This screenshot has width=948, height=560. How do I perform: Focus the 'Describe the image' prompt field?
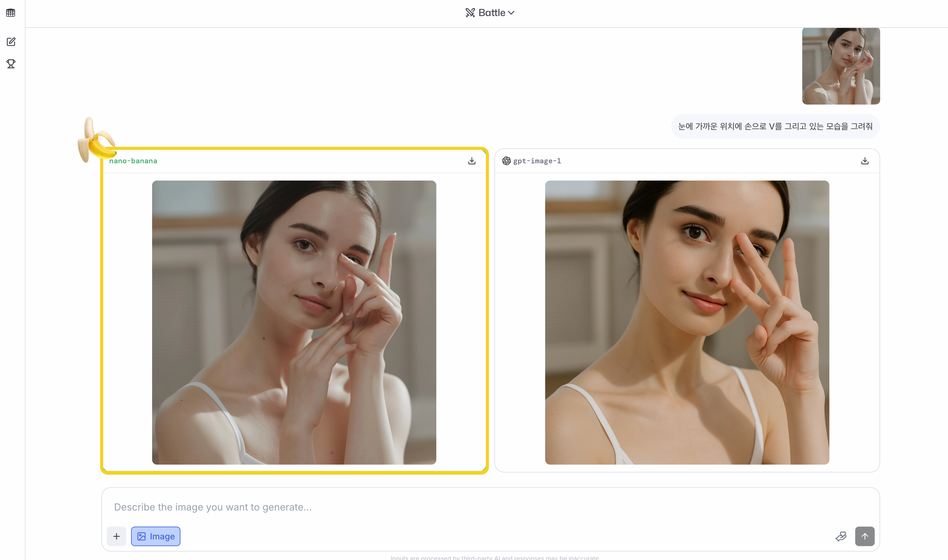coord(474,507)
